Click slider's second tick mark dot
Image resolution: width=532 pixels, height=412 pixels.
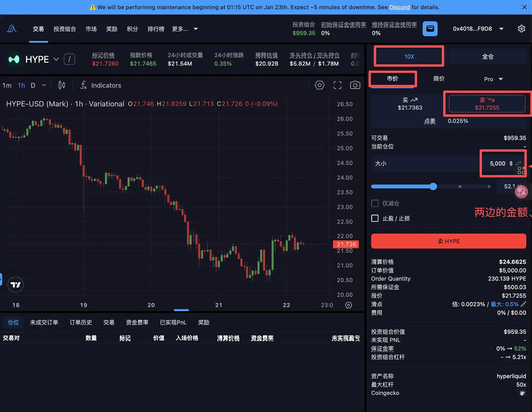(460, 186)
